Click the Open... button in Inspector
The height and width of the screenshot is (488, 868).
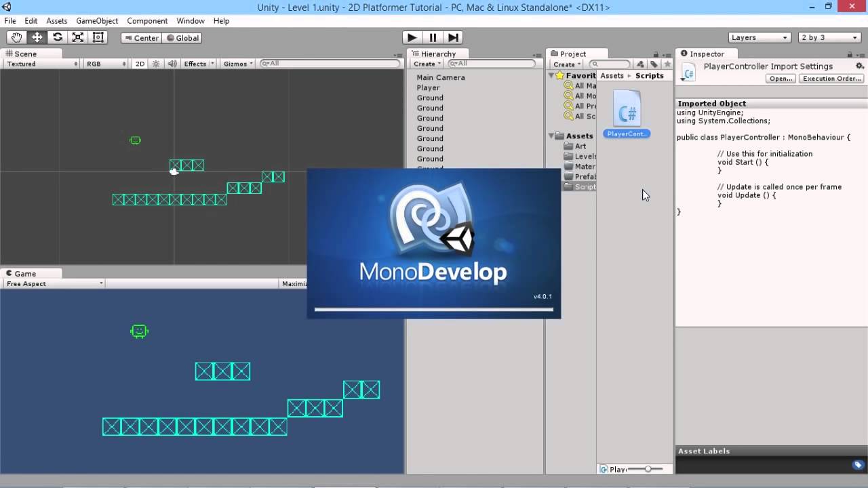pos(781,79)
